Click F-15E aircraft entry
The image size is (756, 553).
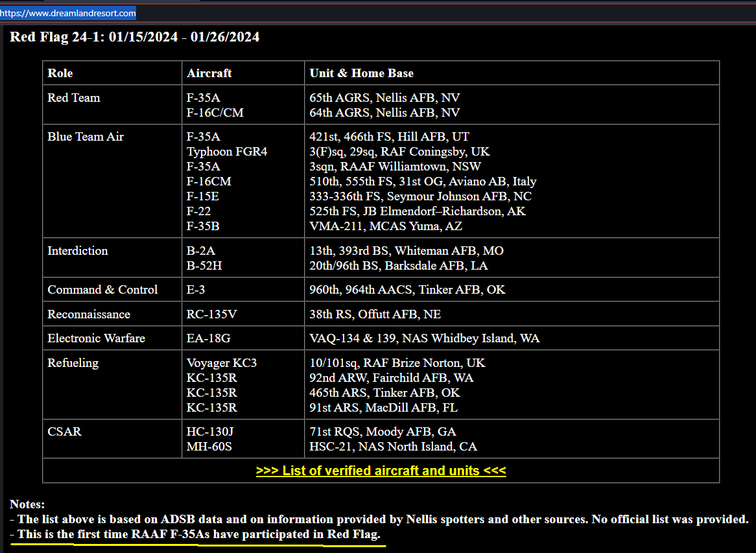click(202, 196)
